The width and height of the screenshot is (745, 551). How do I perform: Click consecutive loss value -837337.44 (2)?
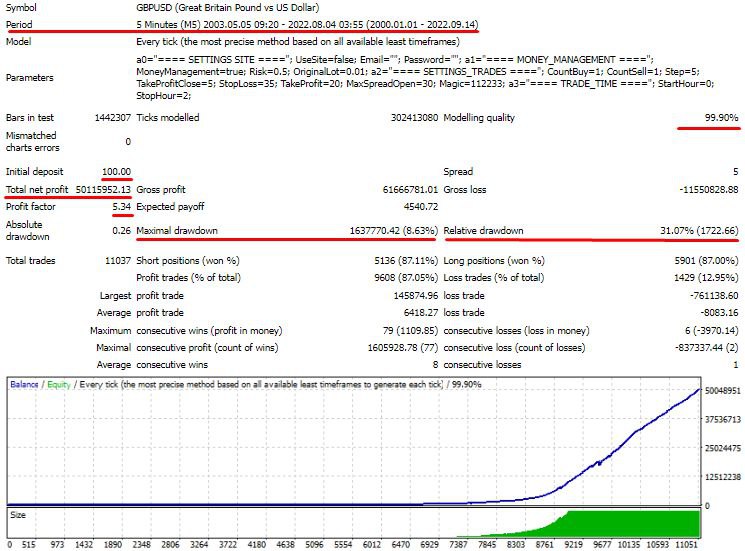pos(707,348)
